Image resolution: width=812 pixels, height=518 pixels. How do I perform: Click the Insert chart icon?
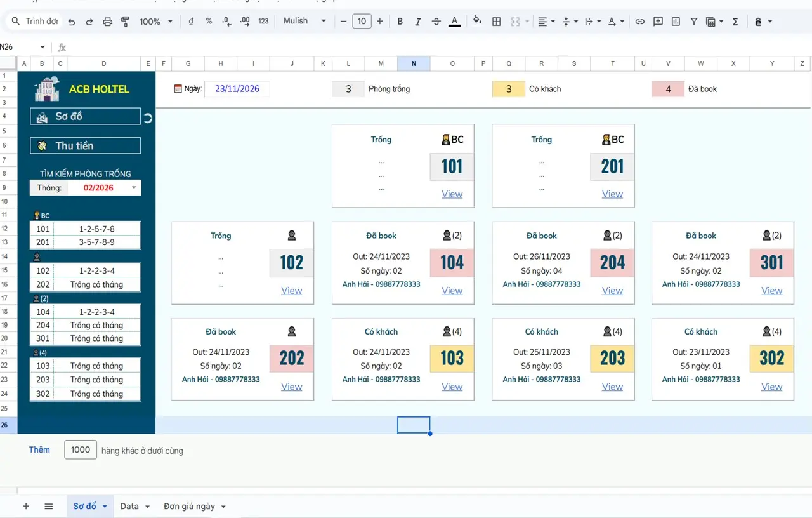pyautogui.click(x=676, y=22)
